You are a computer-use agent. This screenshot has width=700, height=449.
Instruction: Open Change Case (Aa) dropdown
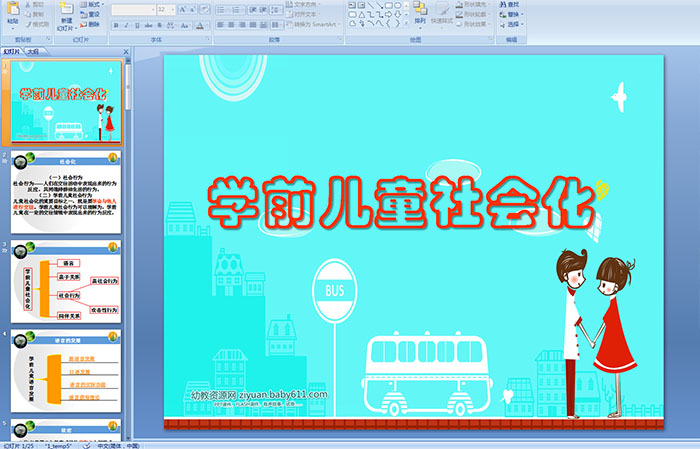[x=185, y=25]
